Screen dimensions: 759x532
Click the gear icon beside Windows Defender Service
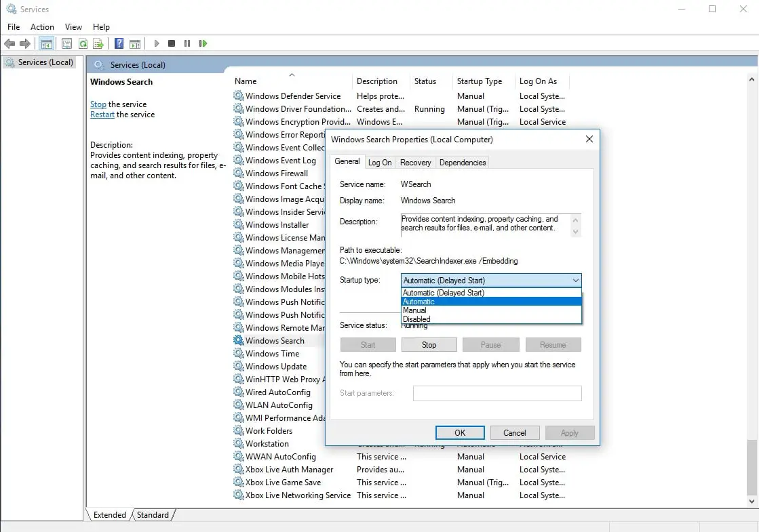point(238,96)
